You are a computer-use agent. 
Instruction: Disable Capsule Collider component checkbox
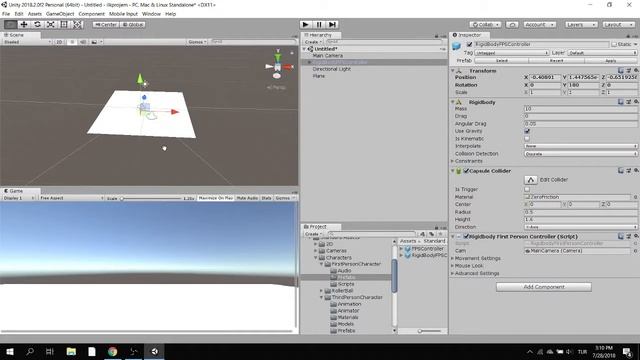pos(466,171)
